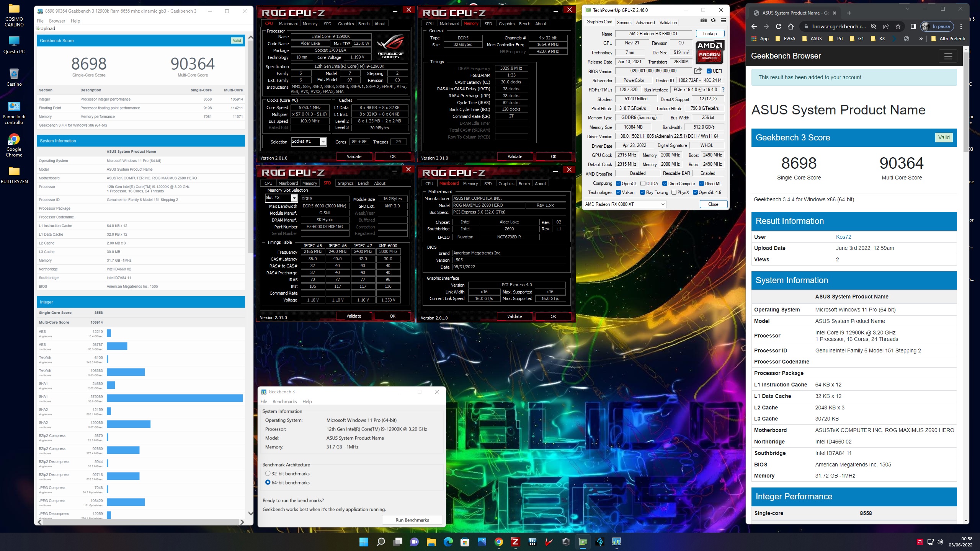Open the Google Chrome desktop shortcut
Screen dimensions: 980x551
point(14,146)
